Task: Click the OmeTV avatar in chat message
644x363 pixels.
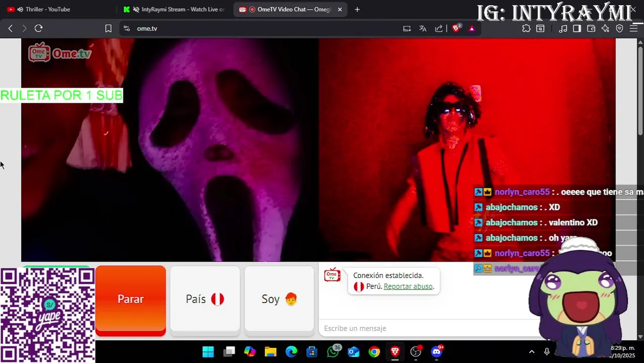Action: [x=332, y=276]
